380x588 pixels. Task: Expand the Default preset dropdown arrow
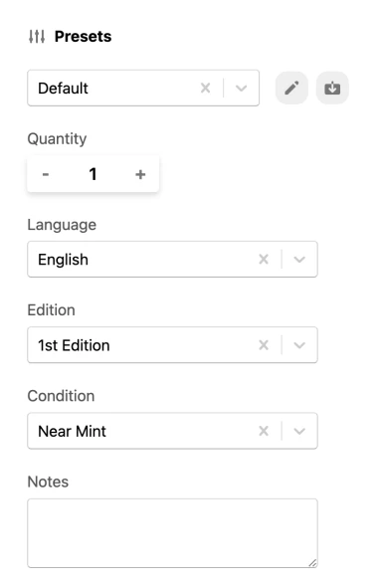241,89
